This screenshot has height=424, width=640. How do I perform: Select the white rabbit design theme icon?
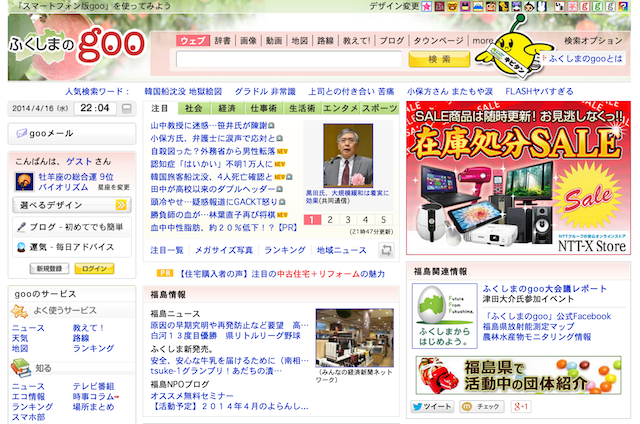pos(542,6)
